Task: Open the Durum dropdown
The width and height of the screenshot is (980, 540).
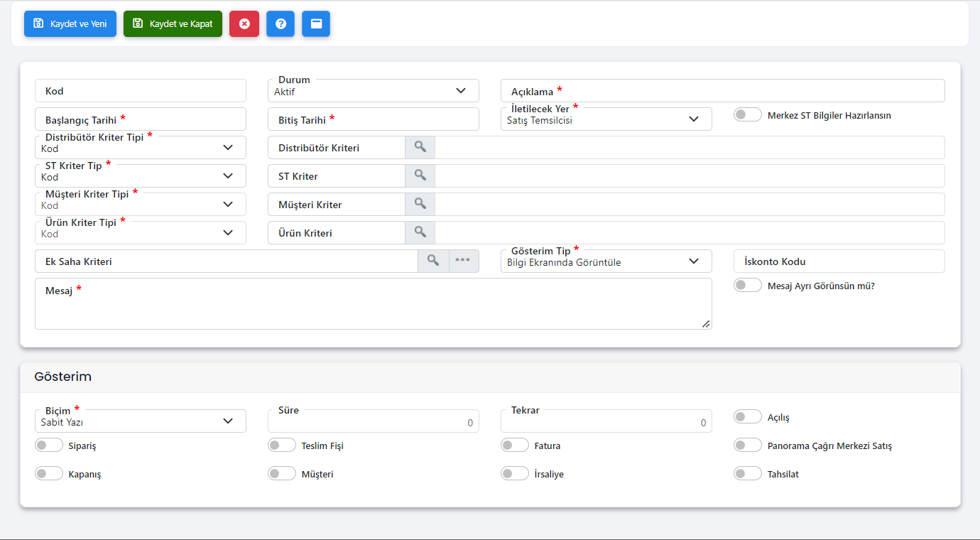Action: point(374,91)
